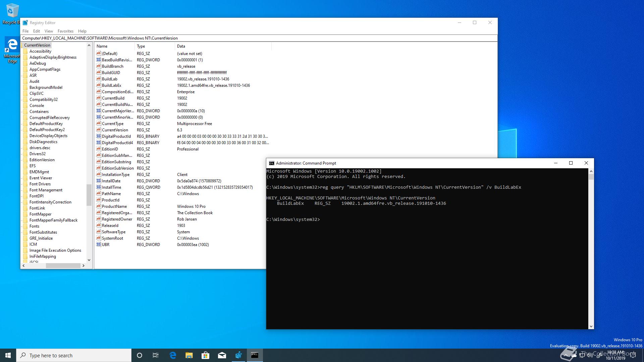Open the View menu
644x362 pixels.
(x=49, y=31)
